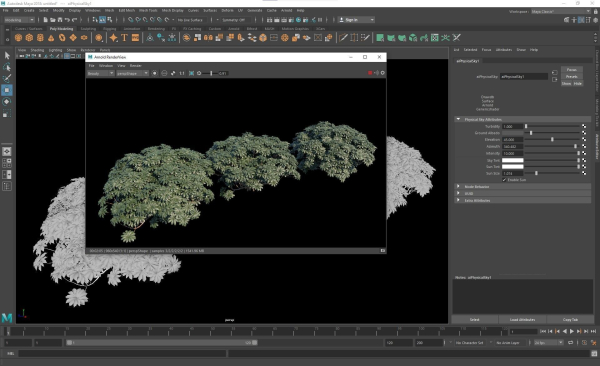Open the Arnold menu in the main menu bar
This screenshot has height=366, width=600.
click(x=286, y=10)
